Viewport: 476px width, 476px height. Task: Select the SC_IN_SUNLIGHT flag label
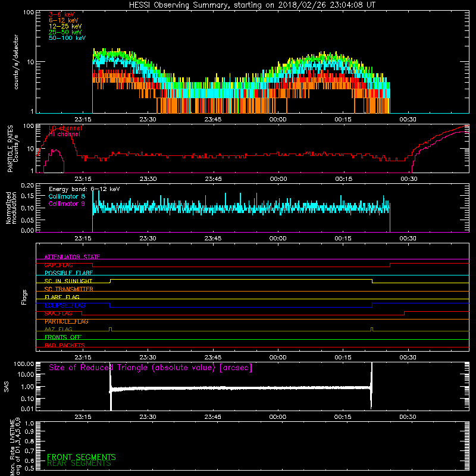(68, 281)
